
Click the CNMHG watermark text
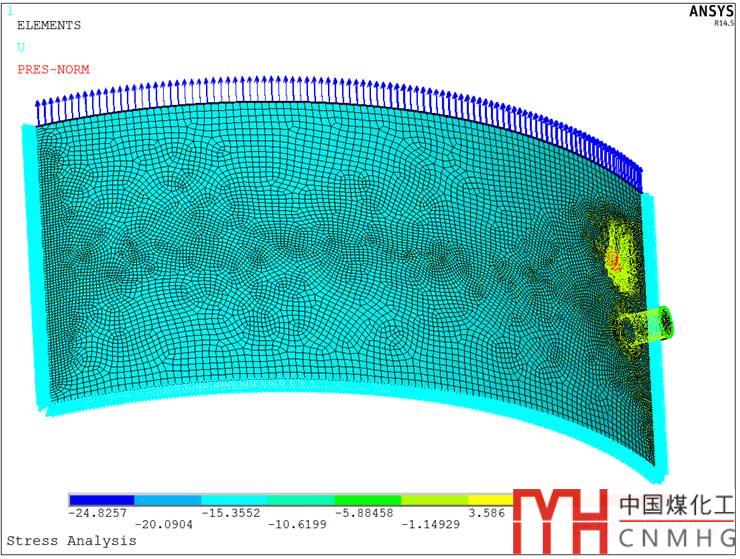pos(676,540)
